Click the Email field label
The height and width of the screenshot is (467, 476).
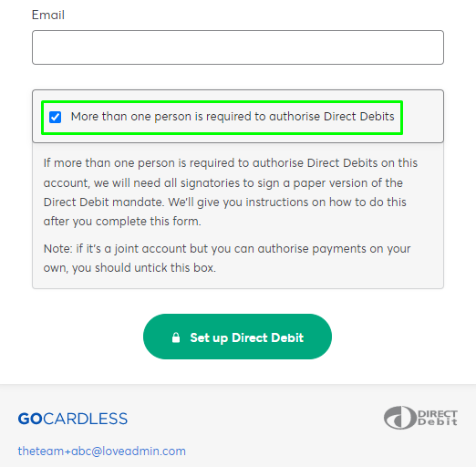pos(48,15)
